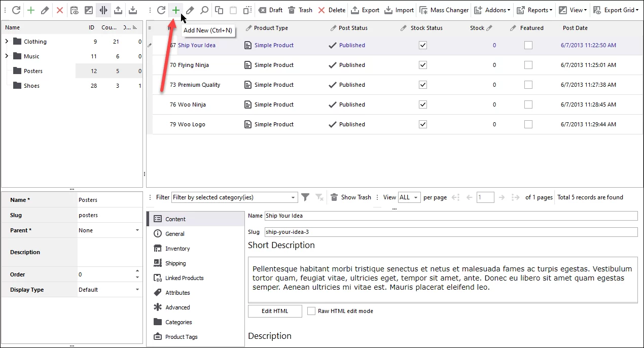The height and width of the screenshot is (348, 644).
Task: Select the duplicate product icon
Action: click(219, 10)
